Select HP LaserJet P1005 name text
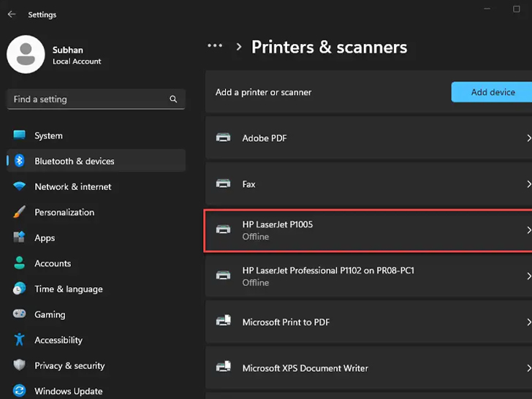The height and width of the screenshot is (399, 532). [x=278, y=224]
